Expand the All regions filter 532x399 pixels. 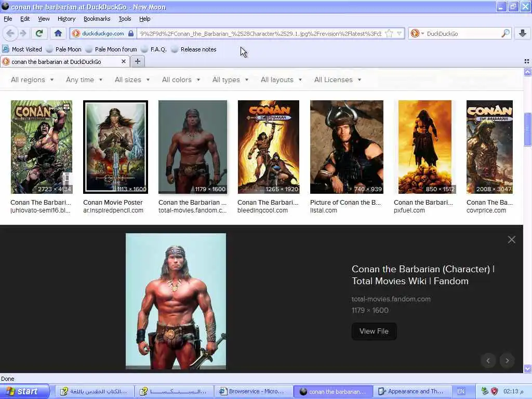coord(32,79)
